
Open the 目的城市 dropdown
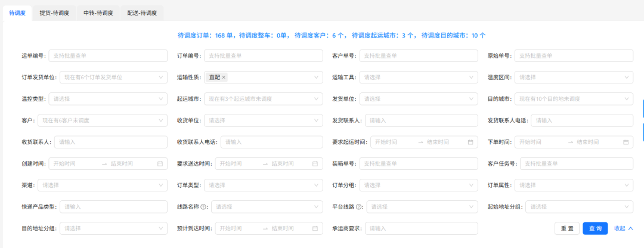[574, 99]
